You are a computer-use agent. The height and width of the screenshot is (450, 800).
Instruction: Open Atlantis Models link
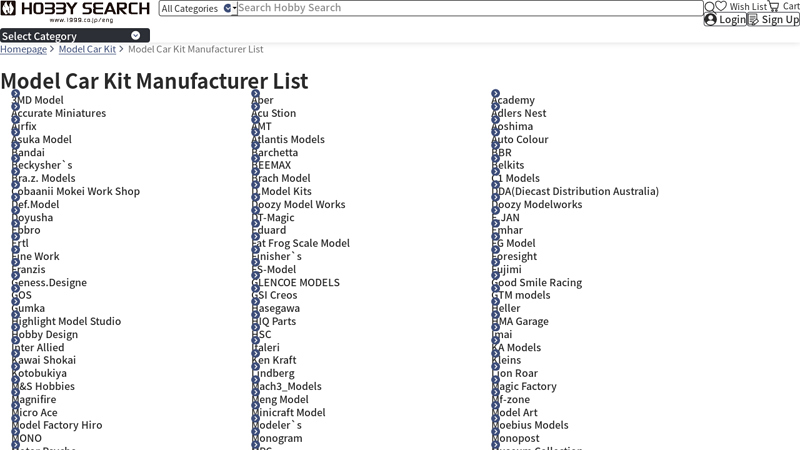[x=288, y=139]
